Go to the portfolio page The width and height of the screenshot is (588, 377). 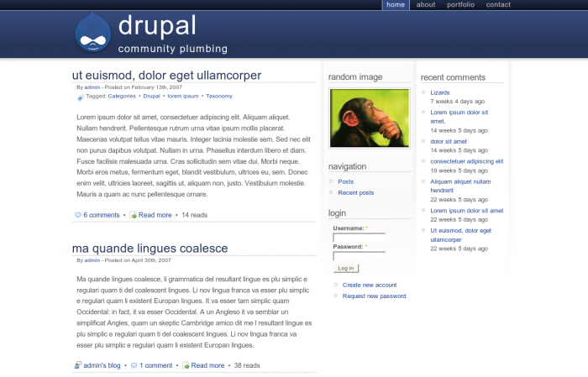coord(460,5)
